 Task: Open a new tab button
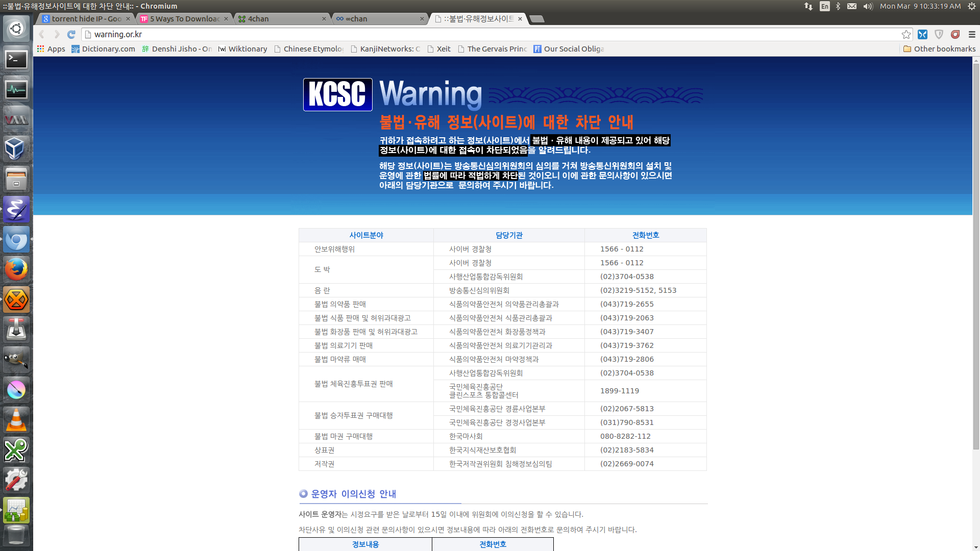pyautogui.click(x=536, y=19)
